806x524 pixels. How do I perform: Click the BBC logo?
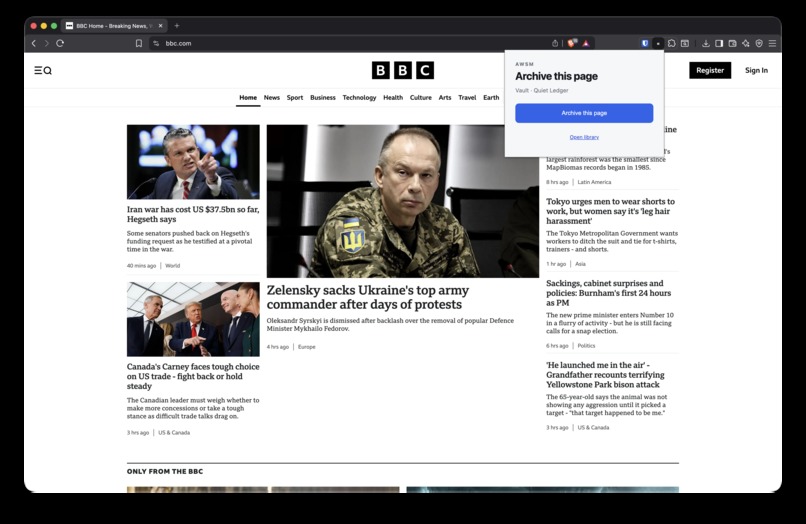[x=403, y=70]
